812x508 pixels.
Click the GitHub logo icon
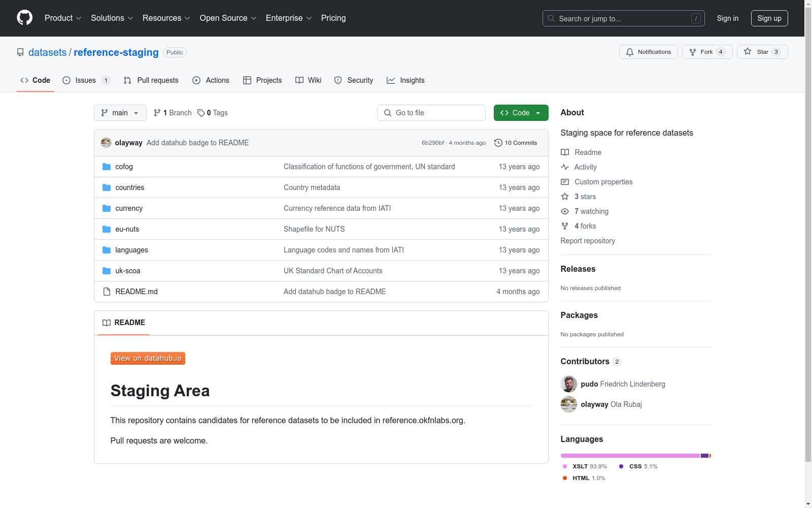(24, 18)
